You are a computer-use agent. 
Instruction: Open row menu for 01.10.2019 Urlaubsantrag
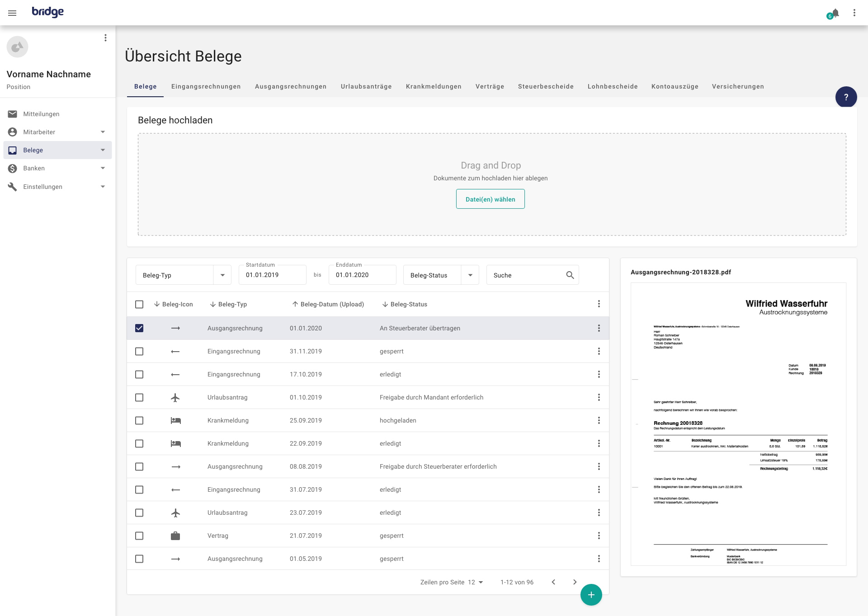pos(599,397)
